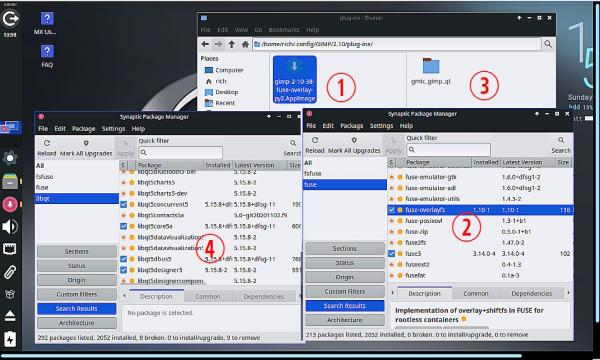This screenshot has width=600, height=360.
Task: Click Architecture button in right Synaptic
Action: [345, 320]
